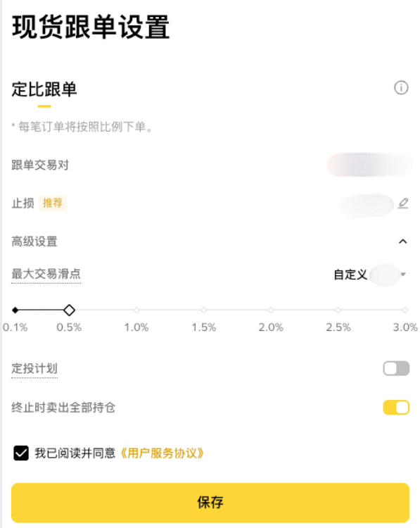Click the 0.5% slider handle
This screenshot has height=528, width=420.
pyautogui.click(x=69, y=310)
